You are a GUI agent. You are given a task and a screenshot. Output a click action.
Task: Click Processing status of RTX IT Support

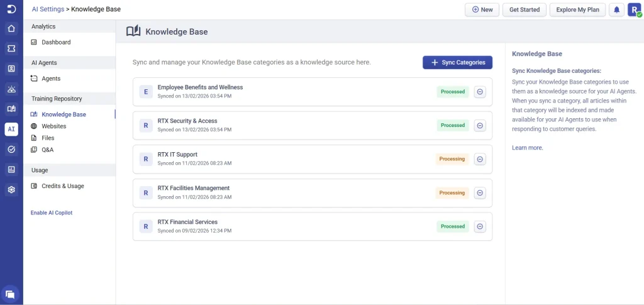452,159
